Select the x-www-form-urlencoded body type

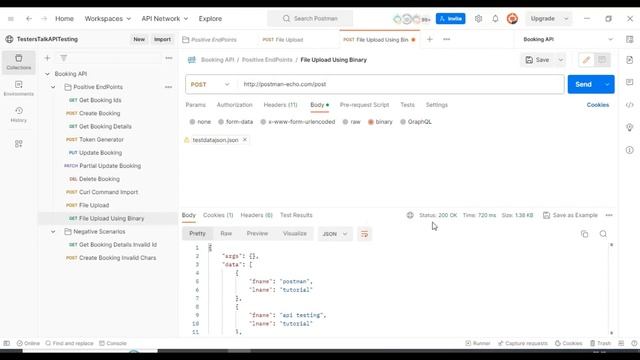coord(298,122)
